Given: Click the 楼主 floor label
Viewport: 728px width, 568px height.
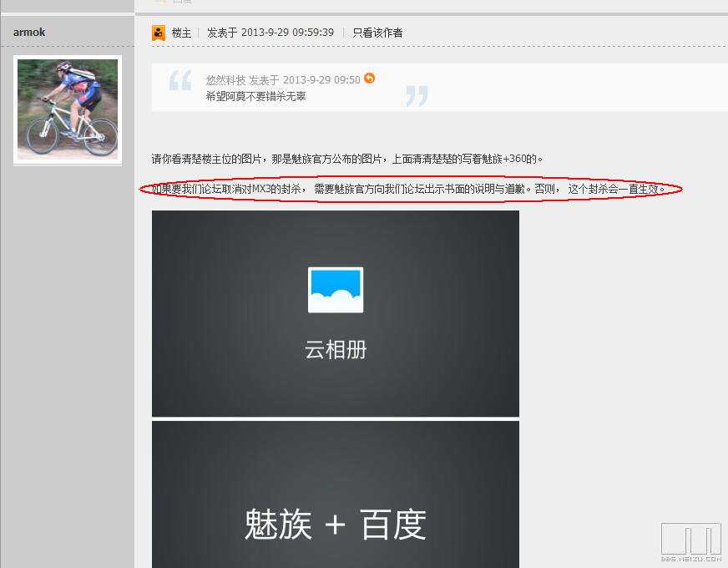Looking at the screenshot, I should click(x=181, y=33).
